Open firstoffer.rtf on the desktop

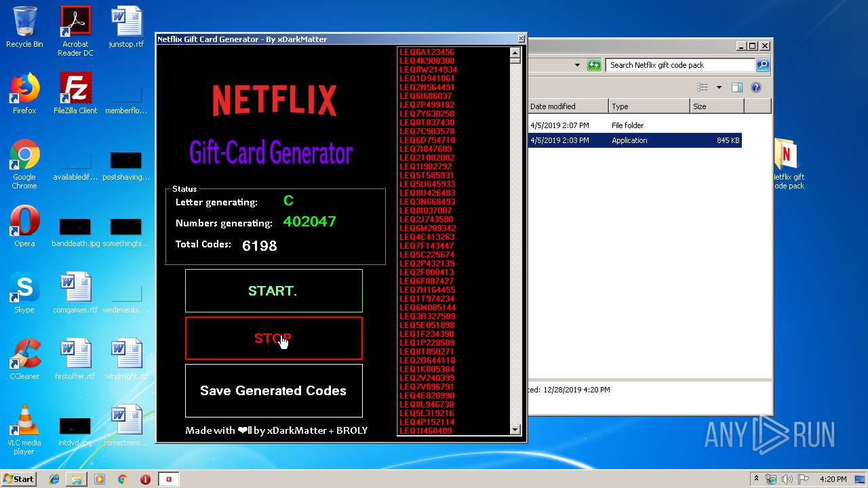click(75, 359)
